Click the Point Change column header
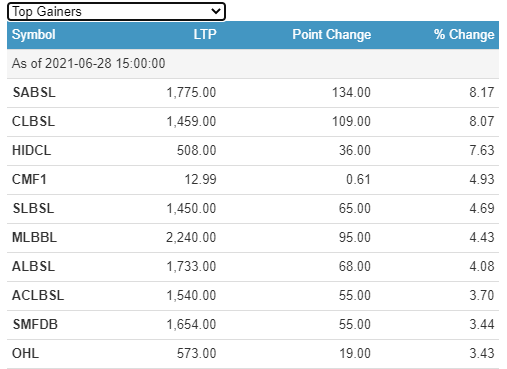The image size is (507, 369). point(332,35)
